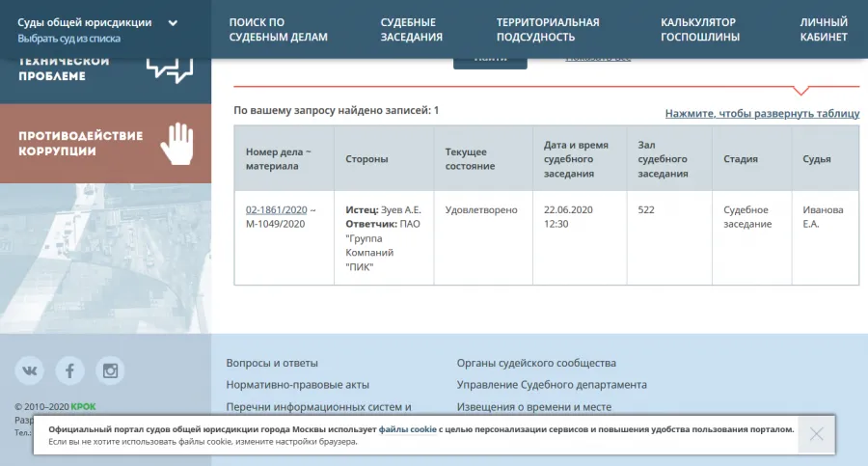
Task: Open 'Вопросы и ответы' footer link
Action: pyautogui.click(x=272, y=363)
